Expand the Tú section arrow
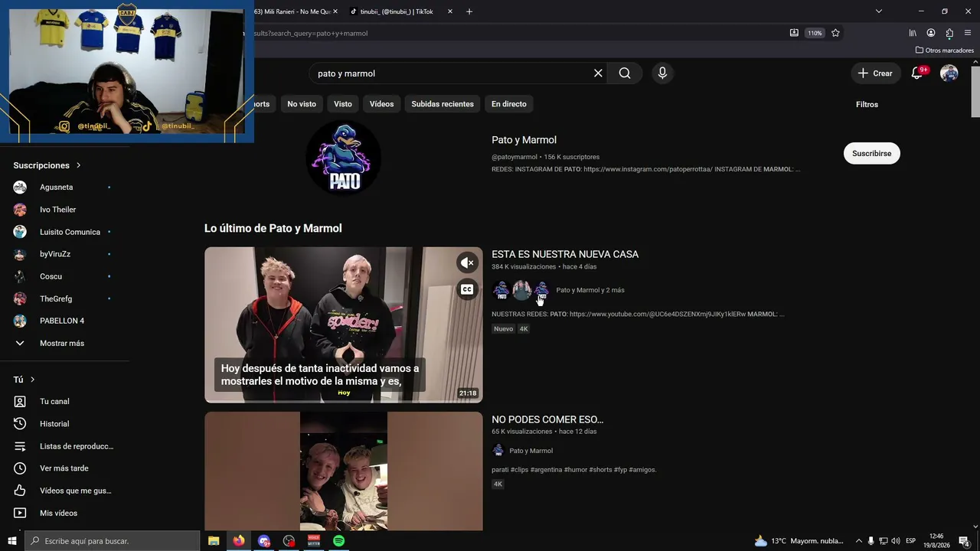Viewport: 980px width, 551px height. (33, 380)
